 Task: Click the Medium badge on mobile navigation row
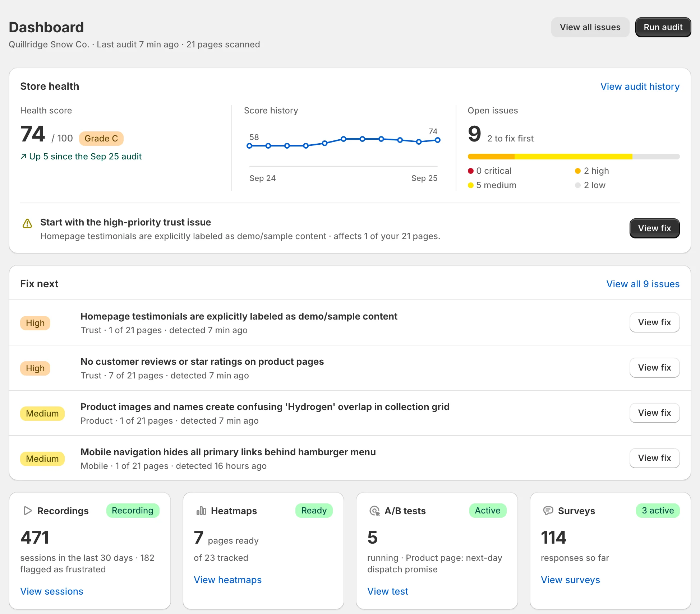[x=42, y=459]
